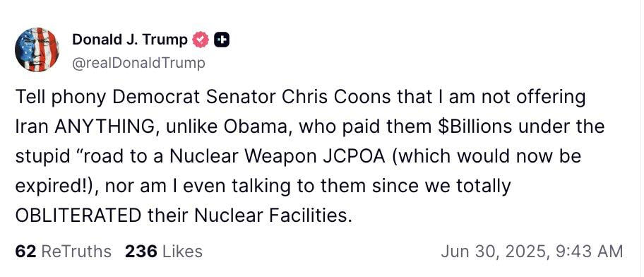
Task: Visit the @realDonaldTrump handle link
Action: click(x=138, y=64)
